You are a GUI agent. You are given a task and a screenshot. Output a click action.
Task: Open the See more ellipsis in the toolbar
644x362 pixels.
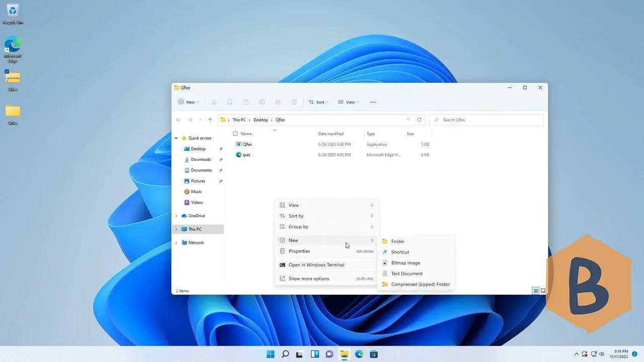[372, 102]
